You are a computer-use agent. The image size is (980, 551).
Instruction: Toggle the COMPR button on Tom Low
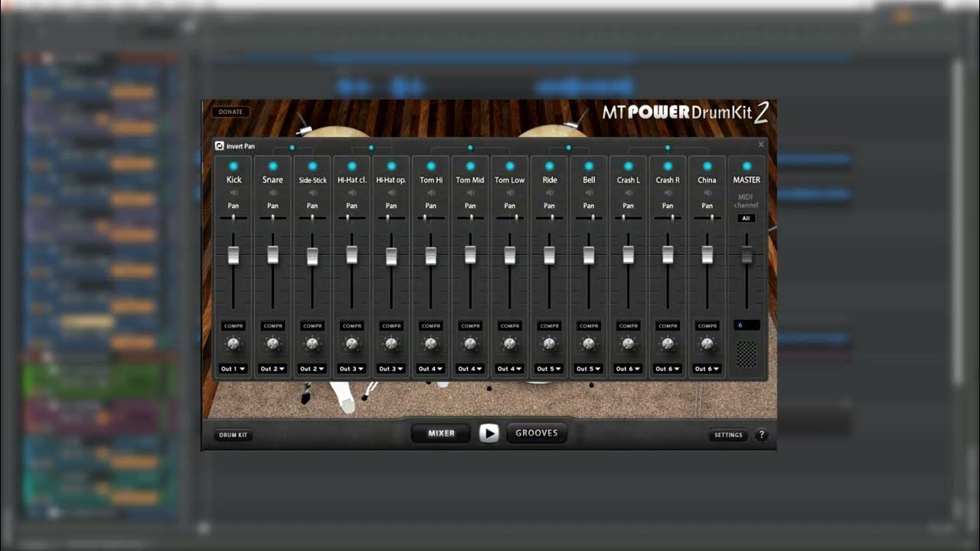[510, 326]
